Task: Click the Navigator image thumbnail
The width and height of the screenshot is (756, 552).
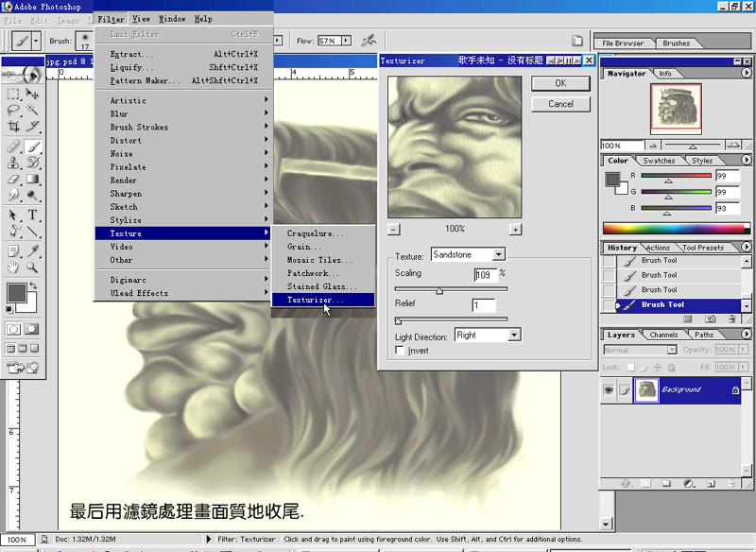Action: tap(676, 109)
